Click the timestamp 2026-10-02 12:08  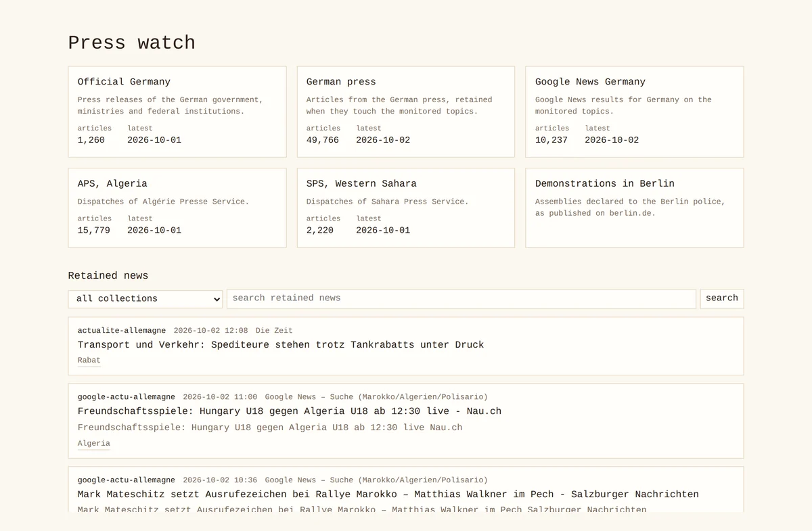pyautogui.click(x=211, y=331)
